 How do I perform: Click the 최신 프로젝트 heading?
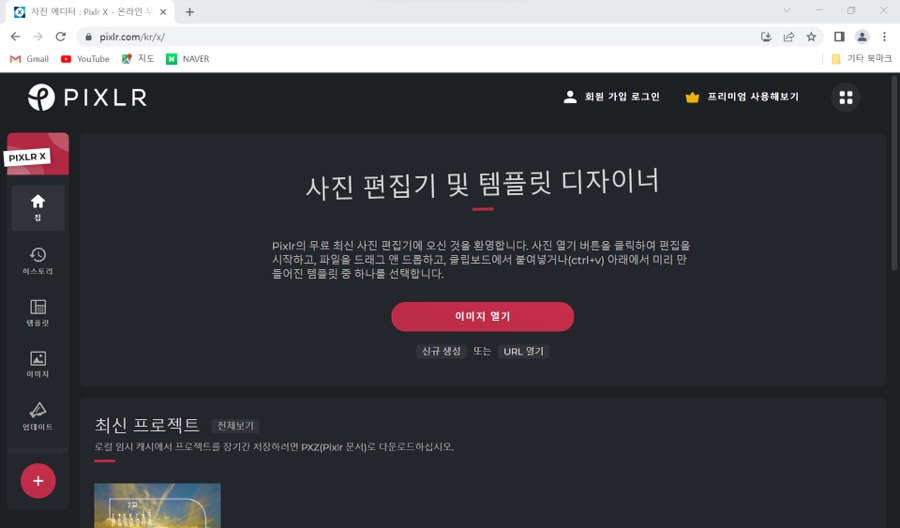point(147,425)
